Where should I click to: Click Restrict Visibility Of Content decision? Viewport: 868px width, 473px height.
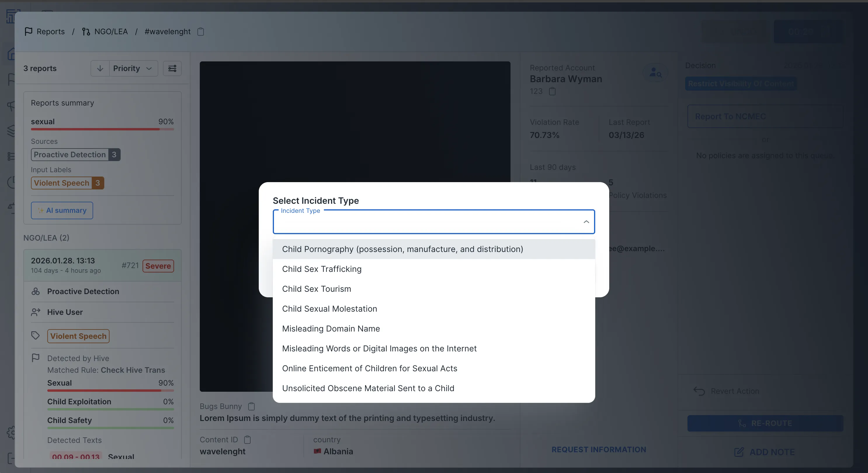741,84
